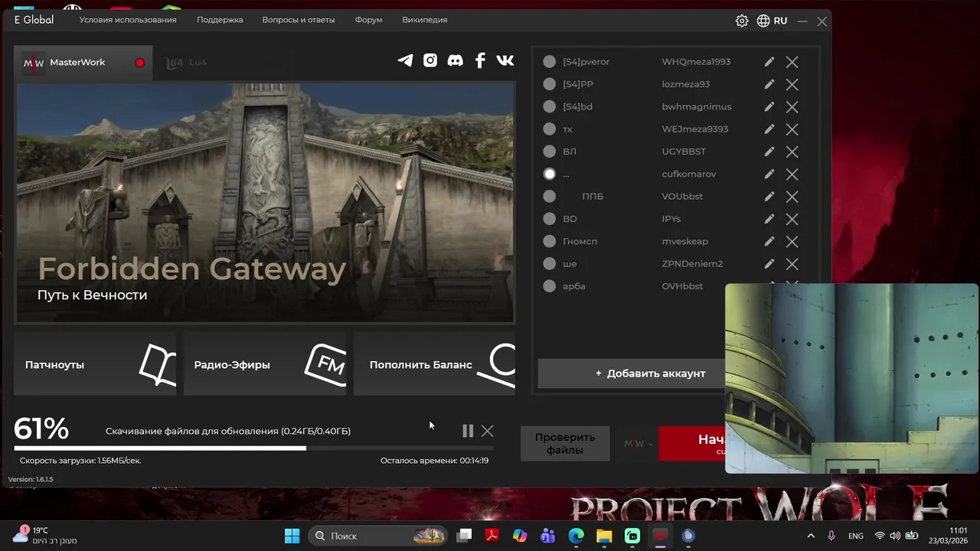The width and height of the screenshot is (980, 551).
Task: Remove the UGYBBST account
Action: 792,152
